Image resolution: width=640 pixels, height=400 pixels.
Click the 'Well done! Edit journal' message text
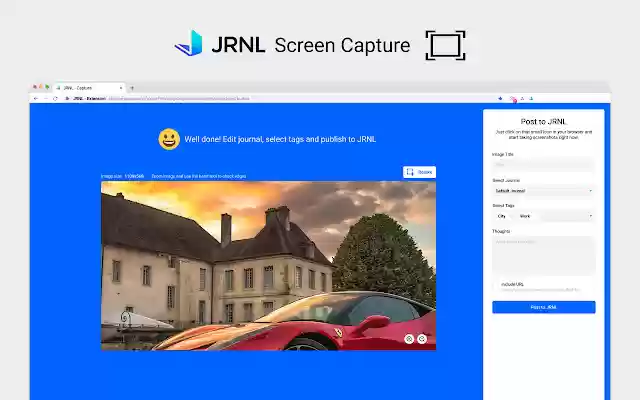coord(280,139)
